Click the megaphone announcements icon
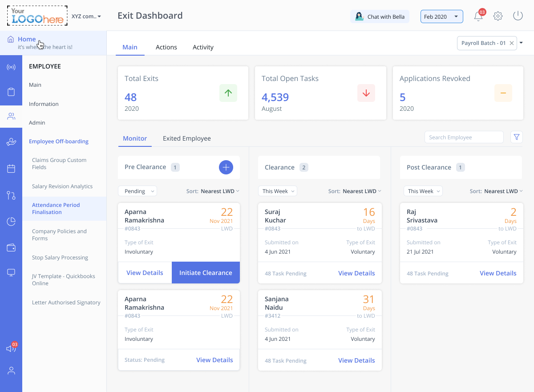 click(x=11, y=348)
